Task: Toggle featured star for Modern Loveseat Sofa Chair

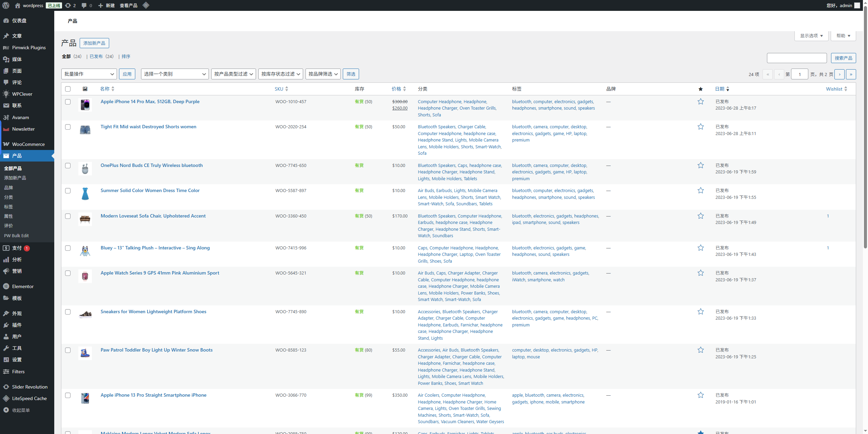Action: [x=701, y=216]
